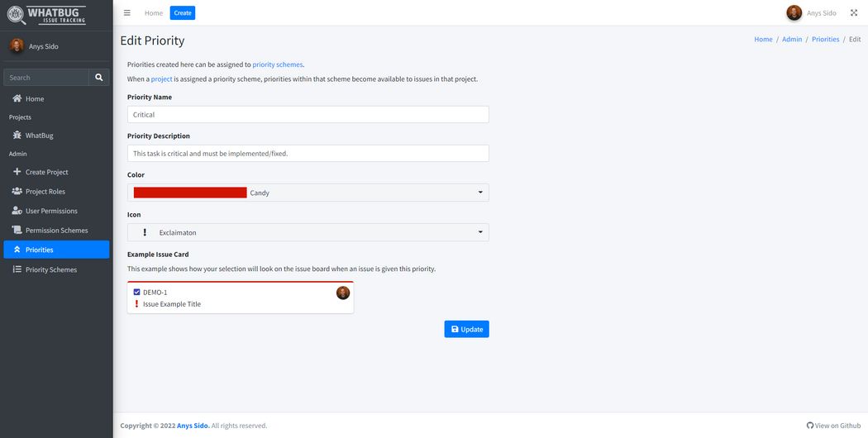868x438 pixels.
Task: Follow the priority schemes link
Action: pos(278,64)
